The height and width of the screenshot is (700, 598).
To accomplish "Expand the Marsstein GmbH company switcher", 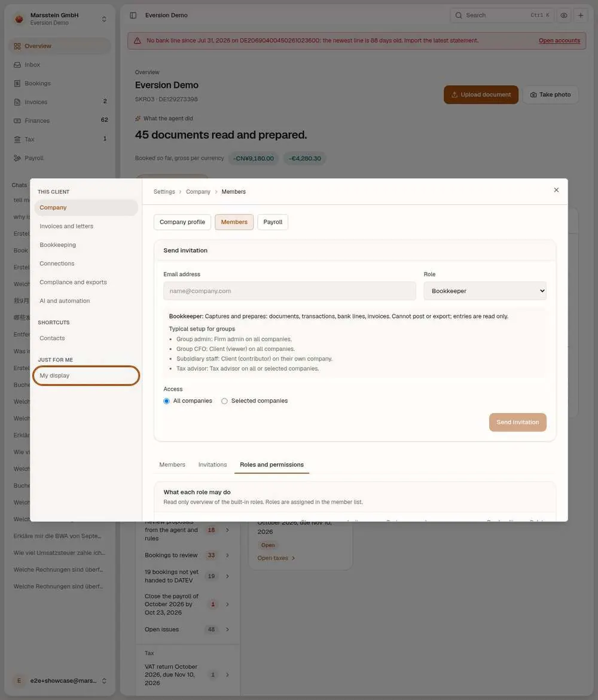I will 104,19.
